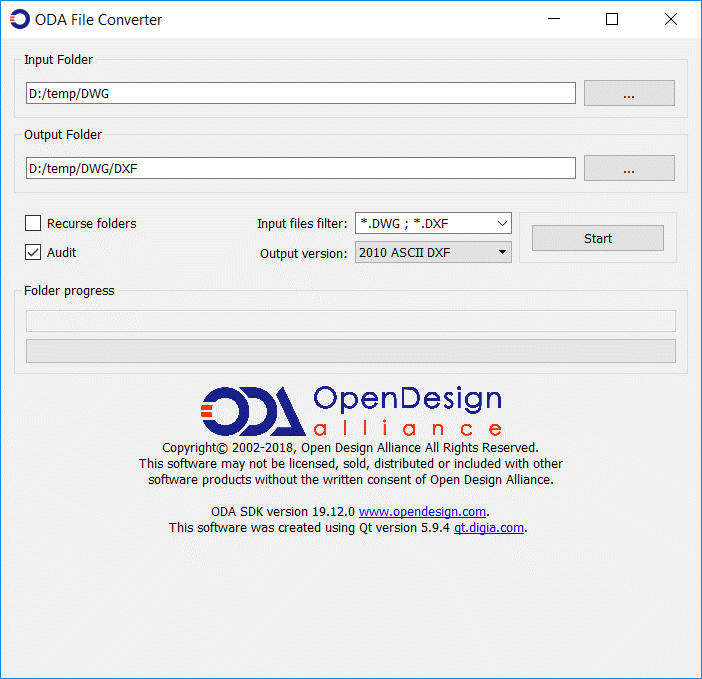Browse for the Input Folder
The height and width of the screenshot is (679, 702).
(x=629, y=93)
